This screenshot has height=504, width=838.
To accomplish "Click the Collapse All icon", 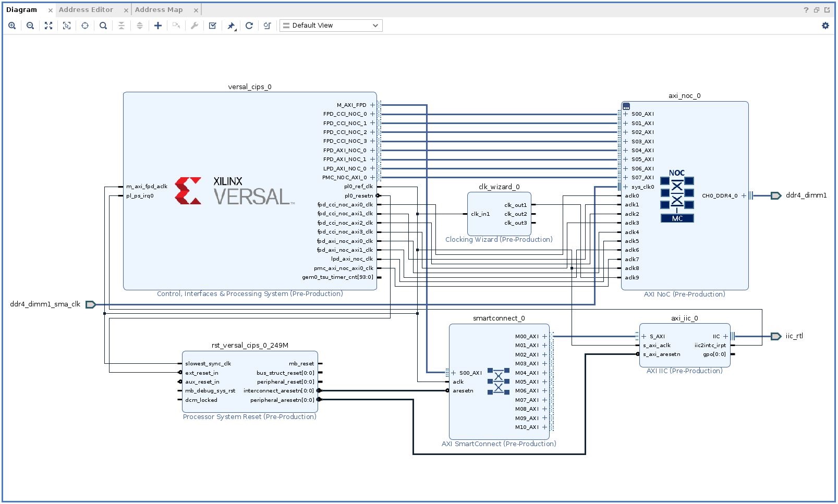I will point(122,26).
